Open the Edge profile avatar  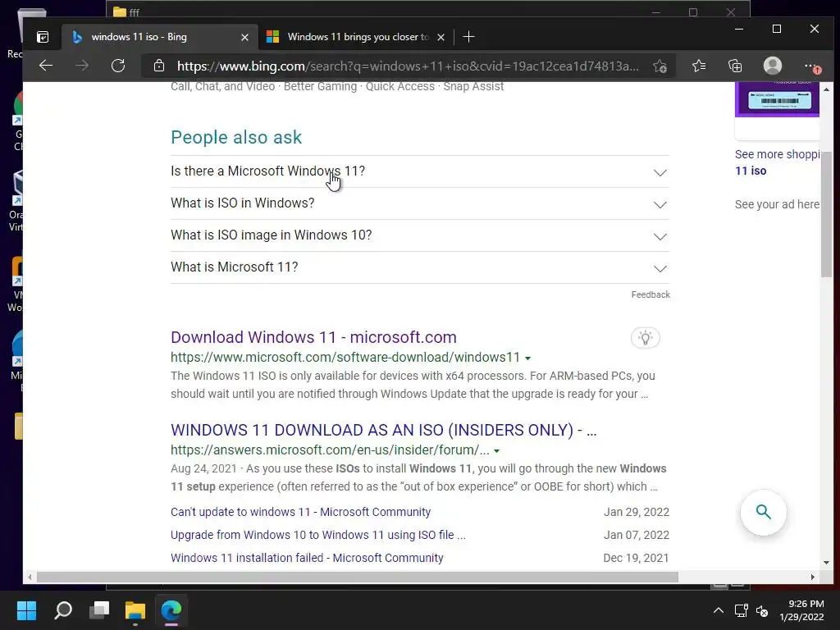pyautogui.click(x=772, y=66)
